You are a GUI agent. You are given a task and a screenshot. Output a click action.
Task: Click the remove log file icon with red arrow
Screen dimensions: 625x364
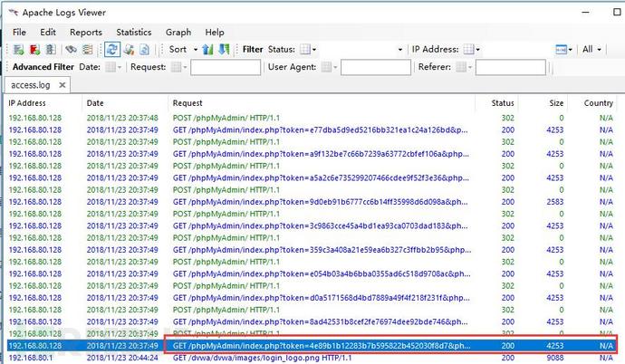34,50
